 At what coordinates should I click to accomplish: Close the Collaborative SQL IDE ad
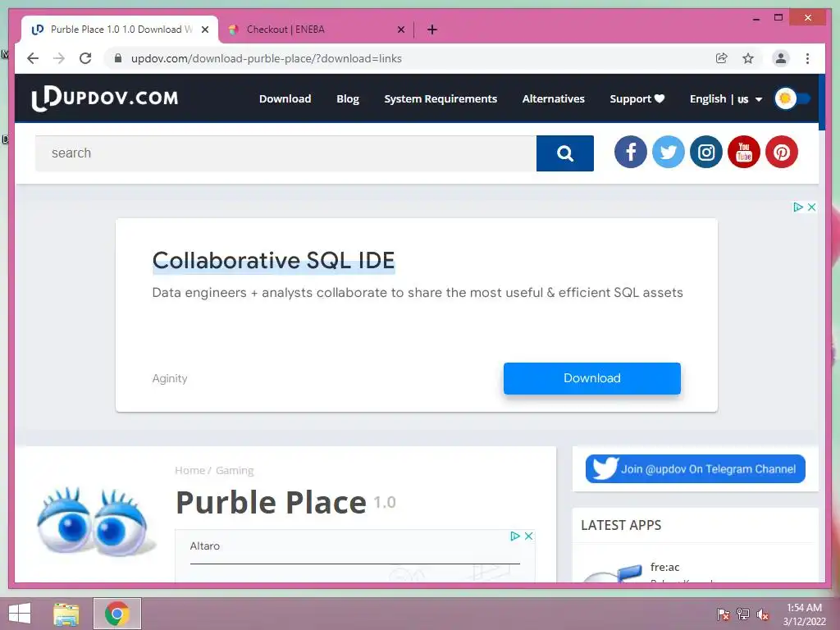tap(811, 208)
